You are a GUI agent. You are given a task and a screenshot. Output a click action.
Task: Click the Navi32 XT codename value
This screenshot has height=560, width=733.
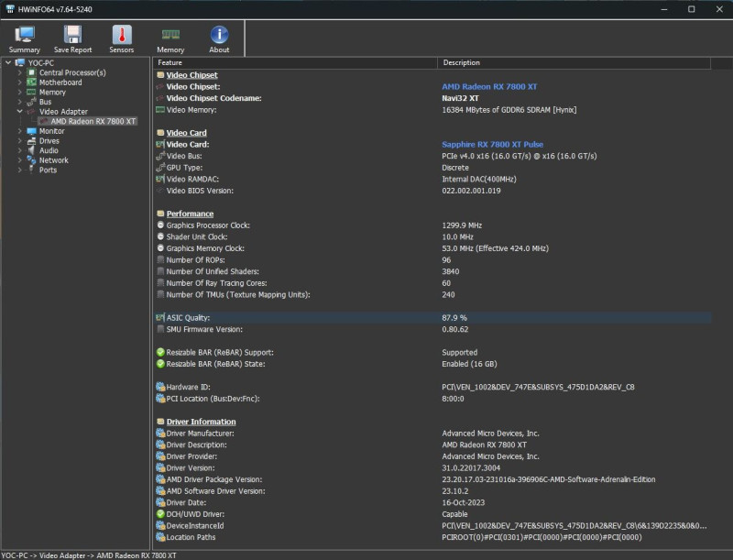click(x=460, y=98)
